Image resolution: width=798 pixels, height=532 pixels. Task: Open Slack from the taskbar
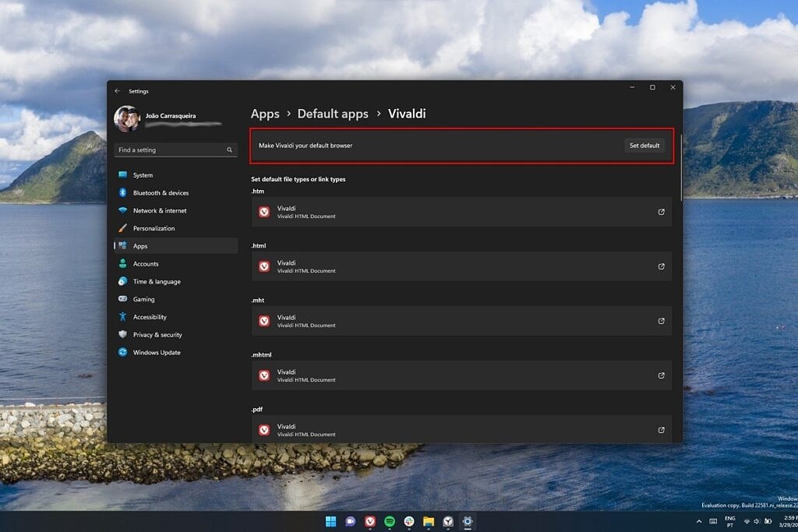[409, 521]
